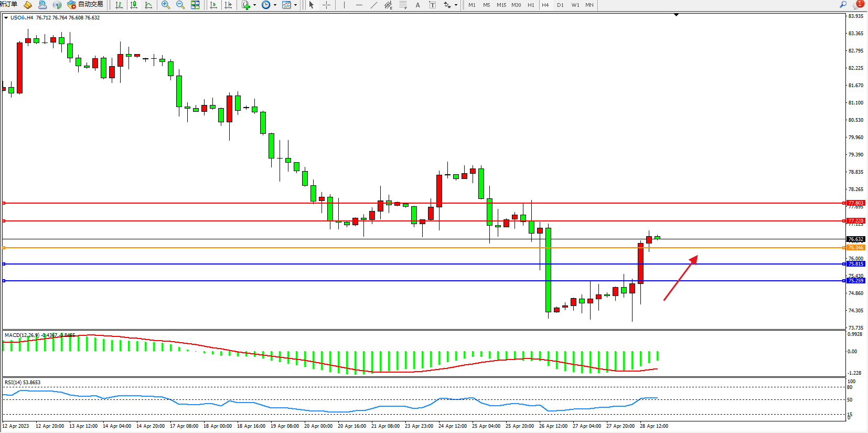868x433 pixels.
Task: Switch to the H1 timeframe
Action: (531, 5)
